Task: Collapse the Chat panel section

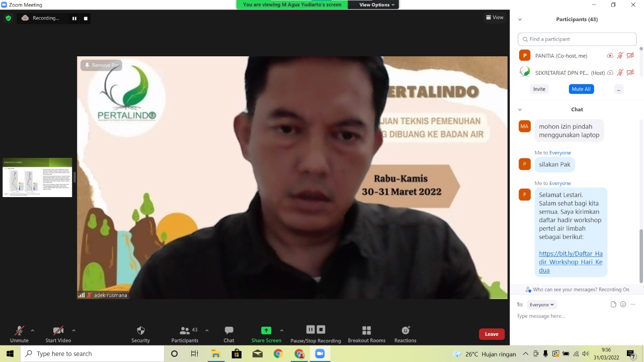Action: pos(520,110)
